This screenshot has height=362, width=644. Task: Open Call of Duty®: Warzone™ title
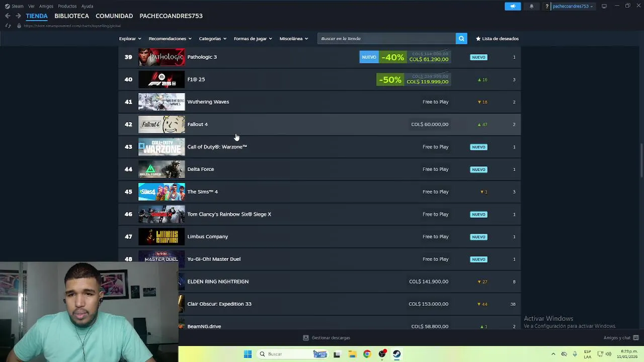click(217, 147)
